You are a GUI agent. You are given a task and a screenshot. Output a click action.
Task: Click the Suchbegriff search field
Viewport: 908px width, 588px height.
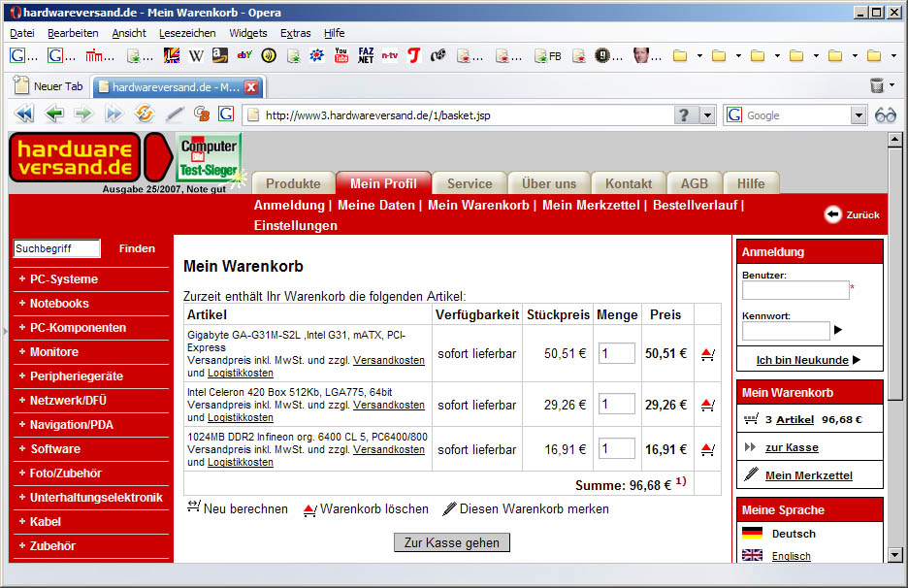(56, 248)
